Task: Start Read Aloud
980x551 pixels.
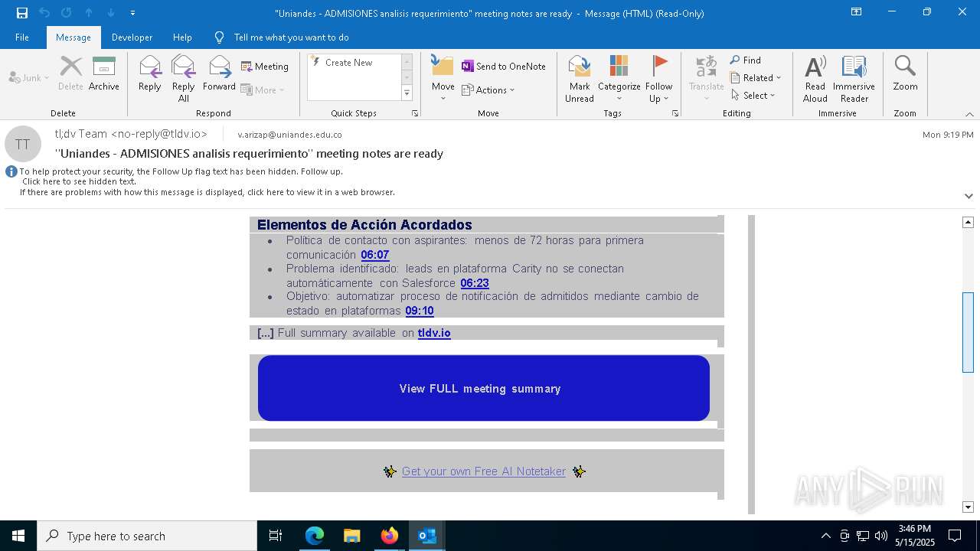Action: [815, 79]
